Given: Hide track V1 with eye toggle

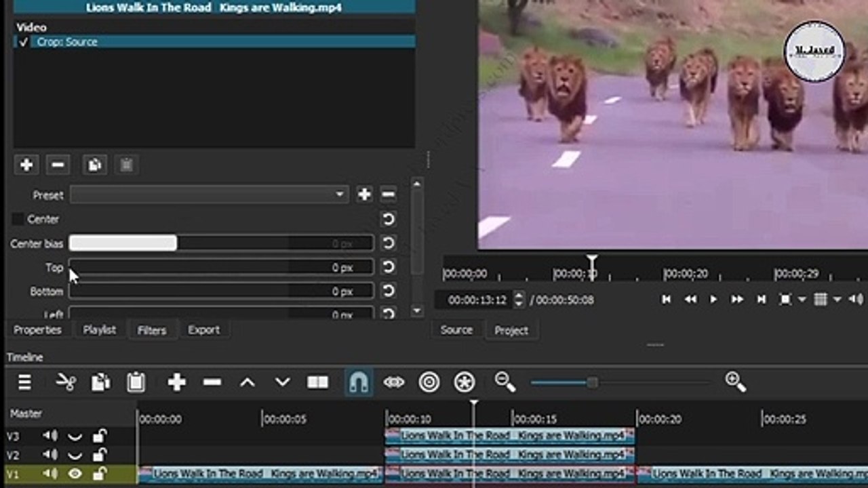Looking at the screenshot, I should pyautogui.click(x=75, y=474).
